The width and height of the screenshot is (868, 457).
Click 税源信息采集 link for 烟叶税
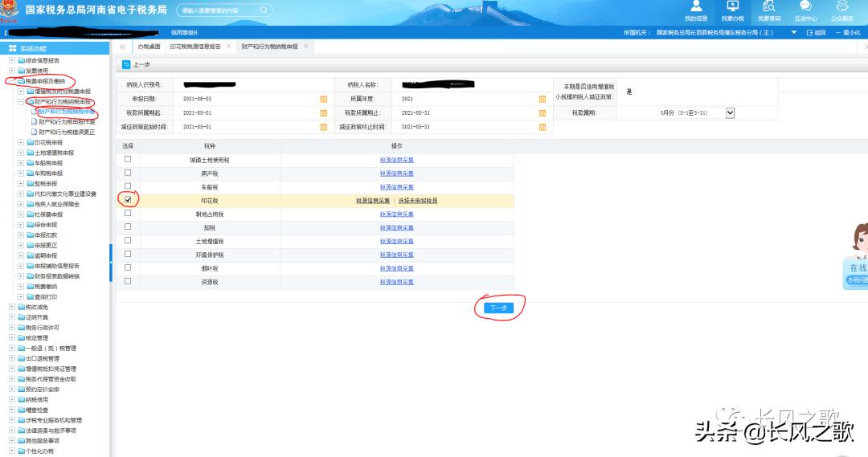point(397,268)
